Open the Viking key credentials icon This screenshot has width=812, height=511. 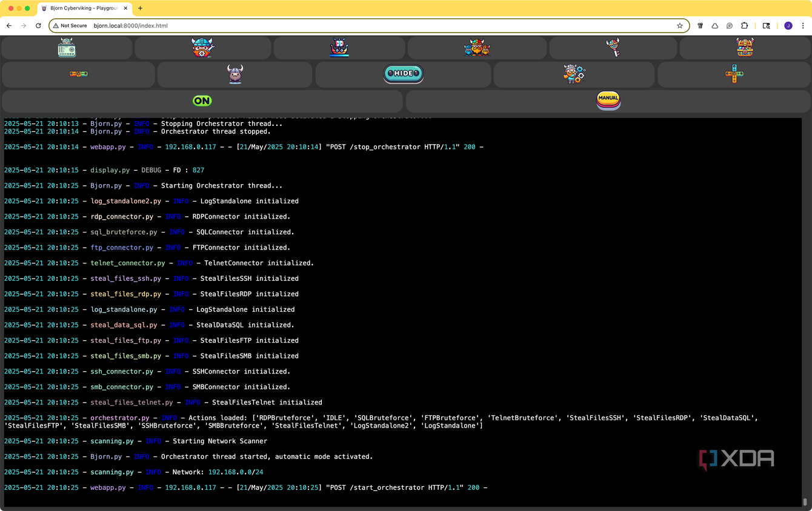coord(613,48)
